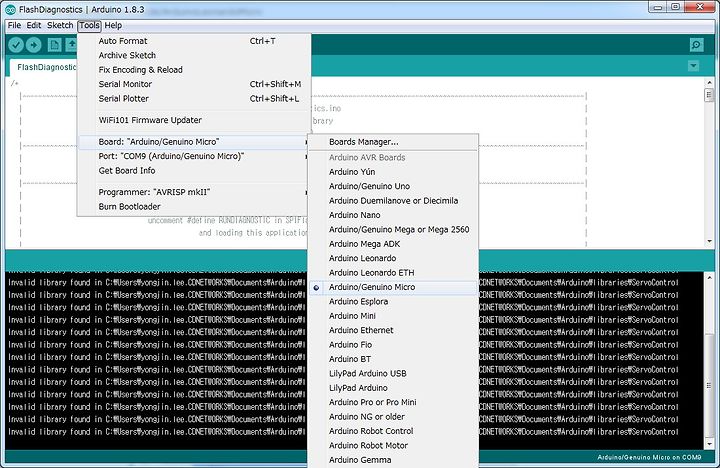Launch WiFi101 Firmware Updater
Viewport: 720px width, 468px height.
point(194,120)
